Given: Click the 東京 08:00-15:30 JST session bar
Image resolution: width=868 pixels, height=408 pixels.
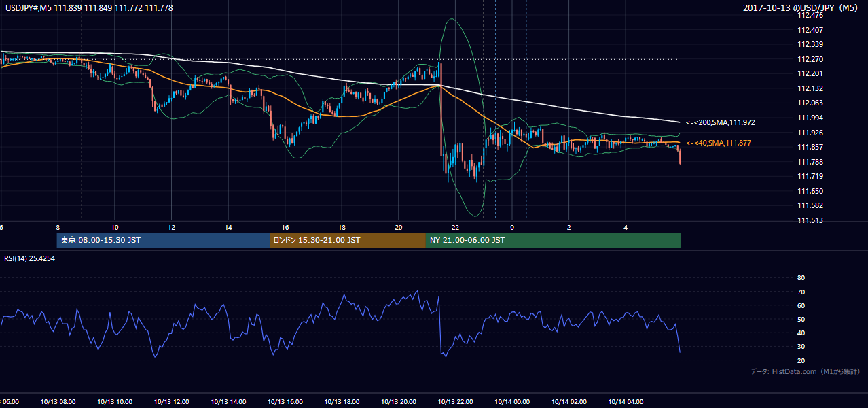Looking at the screenshot, I should click(x=163, y=240).
